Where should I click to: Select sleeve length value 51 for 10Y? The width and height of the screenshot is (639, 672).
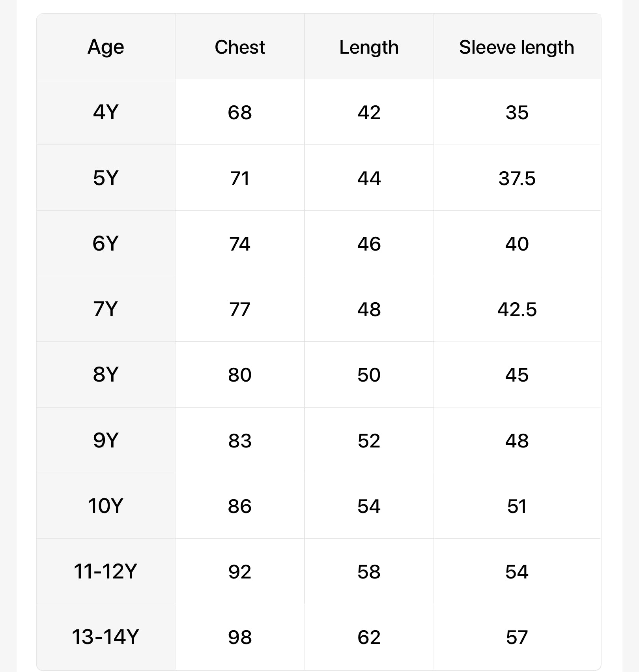pyautogui.click(x=517, y=506)
